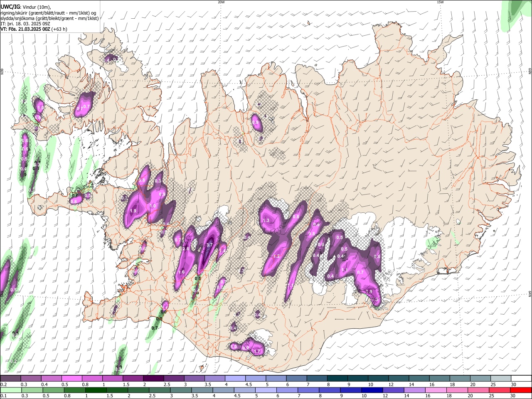This screenshot has height=399, width=532.
Task: Click the "0.2" label in upper legend row
Action: point(3,384)
